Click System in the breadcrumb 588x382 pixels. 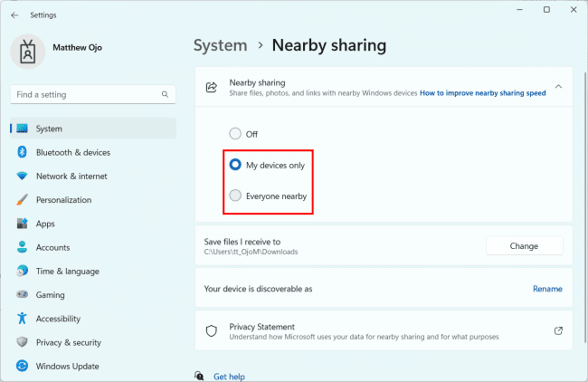point(220,45)
